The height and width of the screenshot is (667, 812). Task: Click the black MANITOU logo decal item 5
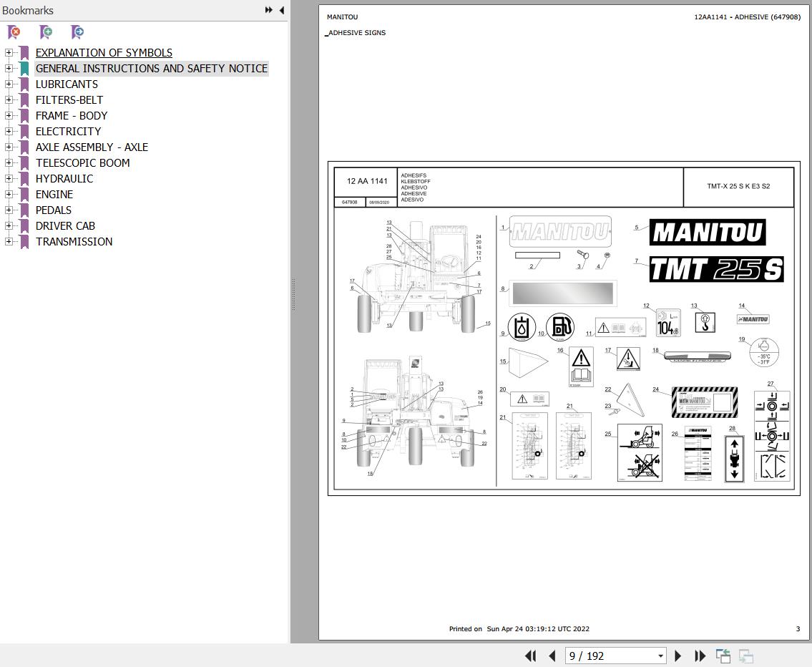pos(708,232)
